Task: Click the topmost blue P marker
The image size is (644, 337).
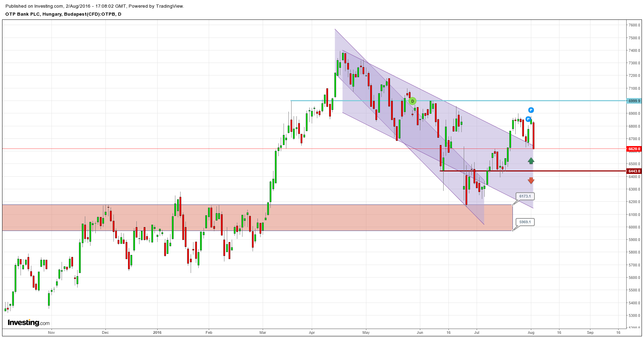Action: pyautogui.click(x=531, y=110)
